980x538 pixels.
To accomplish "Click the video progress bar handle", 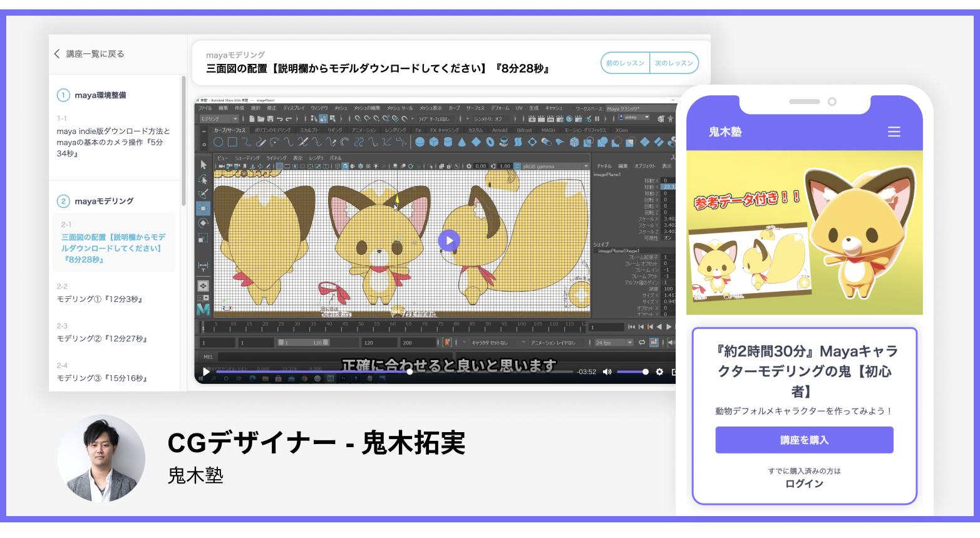I will point(410,372).
